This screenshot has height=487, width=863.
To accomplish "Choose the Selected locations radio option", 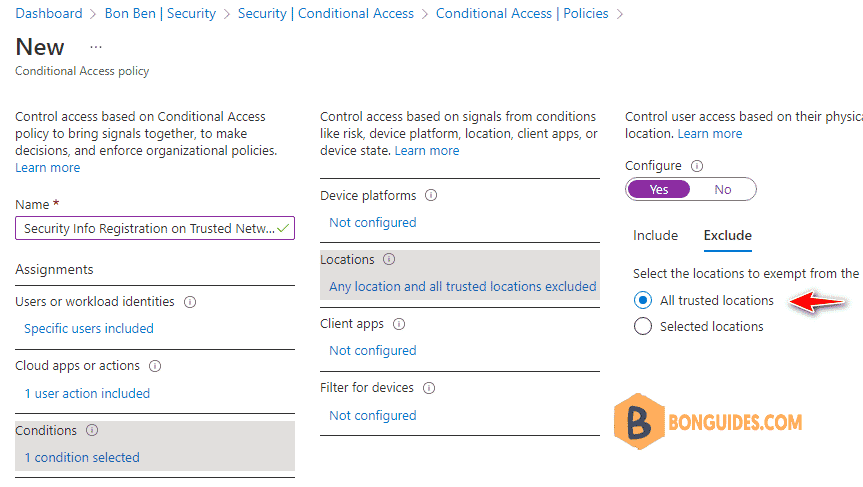I will (x=642, y=326).
